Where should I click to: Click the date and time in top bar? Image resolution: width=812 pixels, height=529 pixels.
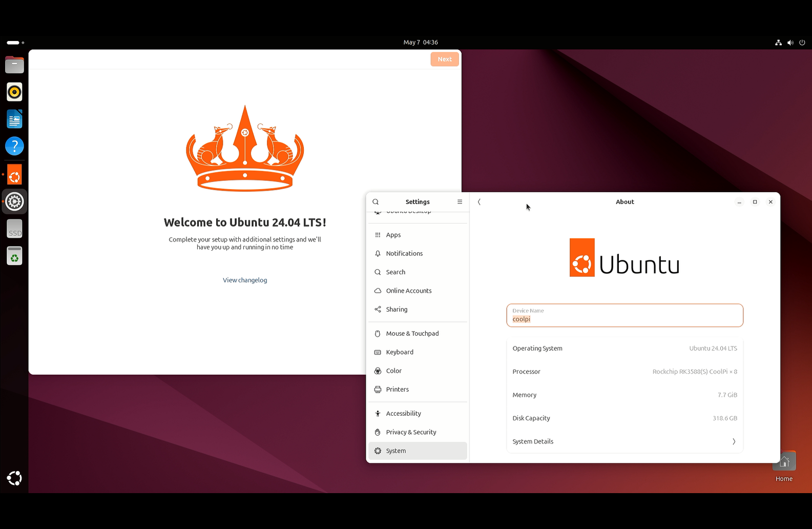point(421,43)
